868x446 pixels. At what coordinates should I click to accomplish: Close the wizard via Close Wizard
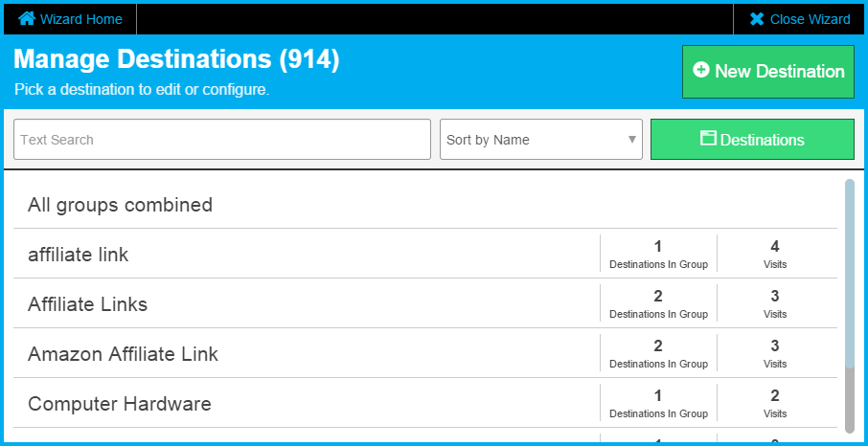click(x=799, y=19)
